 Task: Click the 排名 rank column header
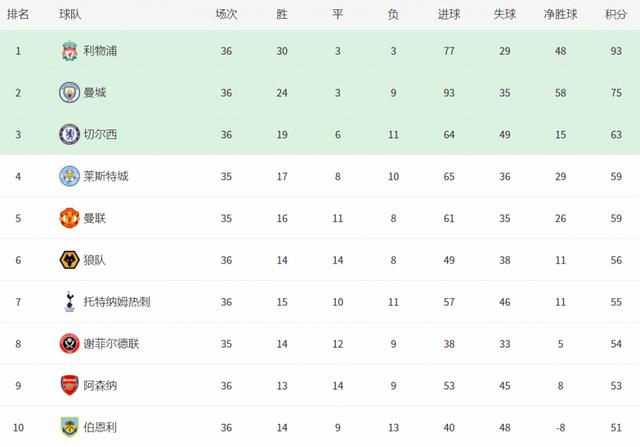pyautogui.click(x=18, y=14)
